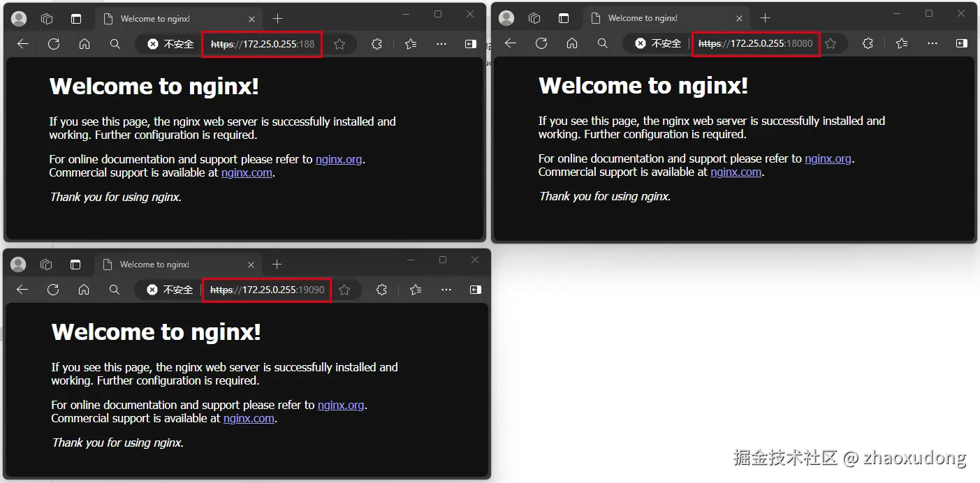
Task: Refresh the page in the port 18080 window
Action: (x=541, y=43)
